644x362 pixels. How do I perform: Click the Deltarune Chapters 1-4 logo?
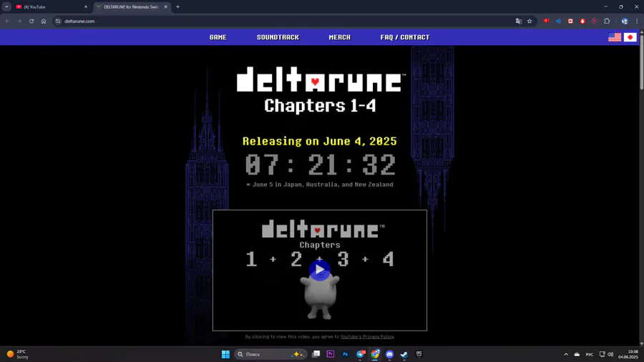(321, 90)
